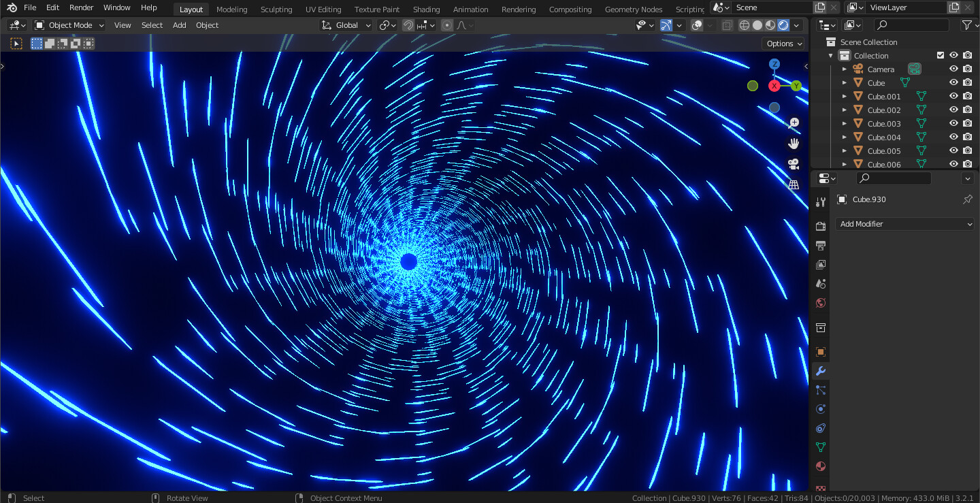Select the Object Properties tab

pyautogui.click(x=821, y=352)
